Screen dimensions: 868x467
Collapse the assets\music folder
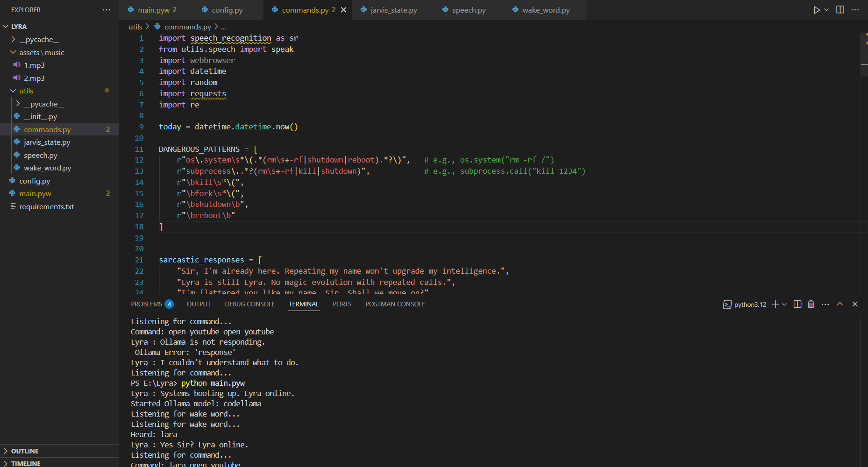pyautogui.click(x=13, y=52)
